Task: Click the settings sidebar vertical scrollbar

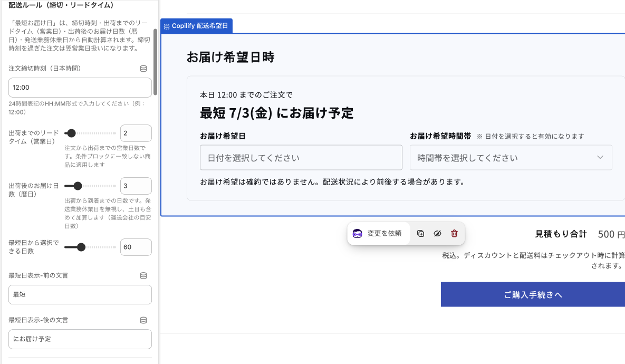Action: click(x=156, y=62)
